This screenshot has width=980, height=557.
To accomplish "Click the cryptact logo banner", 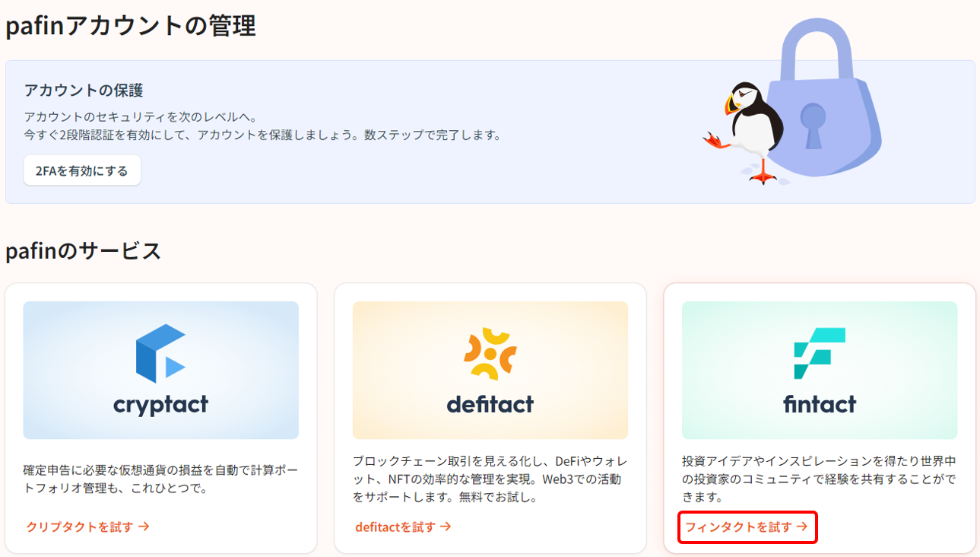I will click(x=160, y=370).
